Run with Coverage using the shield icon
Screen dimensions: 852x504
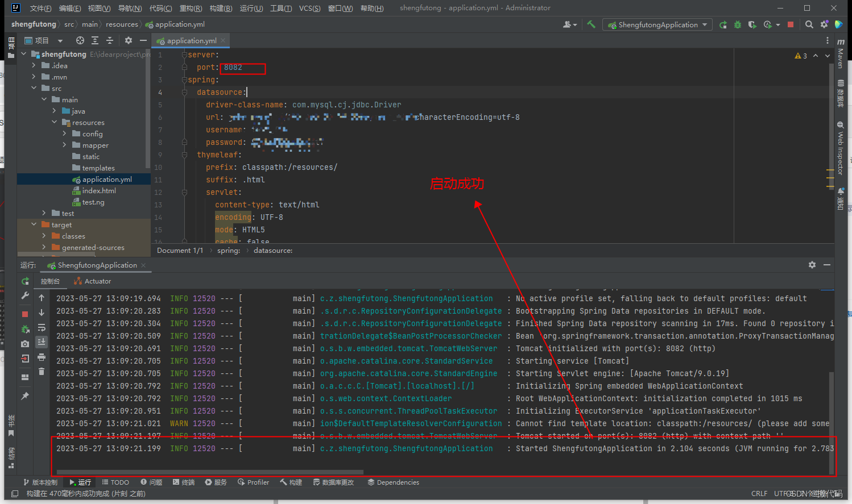(752, 24)
